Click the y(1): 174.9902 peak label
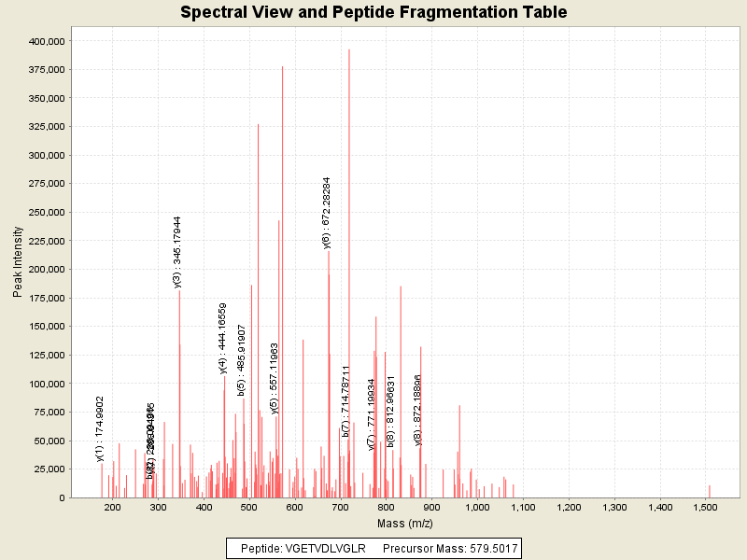The width and height of the screenshot is (747, 560). 100,428
